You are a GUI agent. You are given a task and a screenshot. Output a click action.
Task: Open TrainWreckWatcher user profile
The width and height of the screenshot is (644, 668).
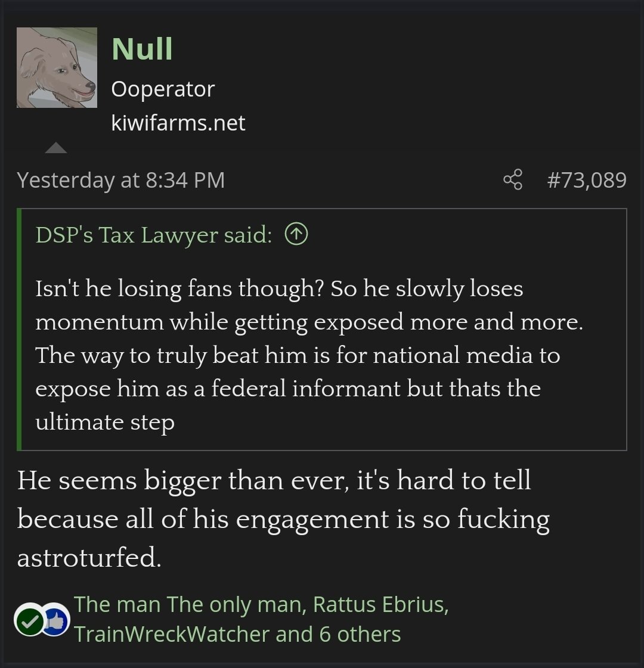[x=172, y=634]
